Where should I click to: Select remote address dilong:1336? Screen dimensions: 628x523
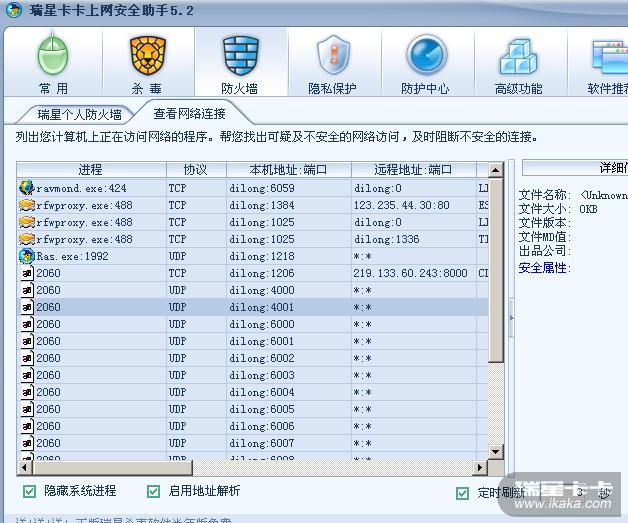(x=386, y=239)
